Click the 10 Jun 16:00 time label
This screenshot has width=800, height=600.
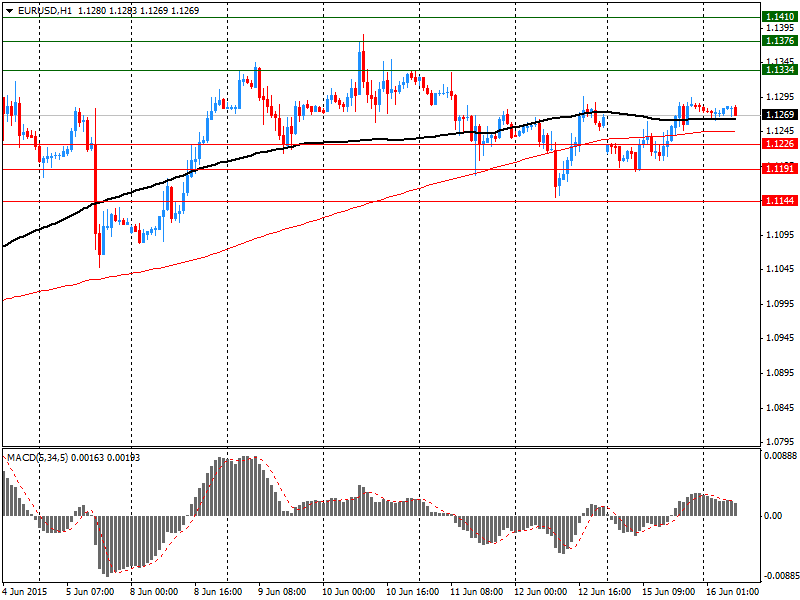pos(413,592)
